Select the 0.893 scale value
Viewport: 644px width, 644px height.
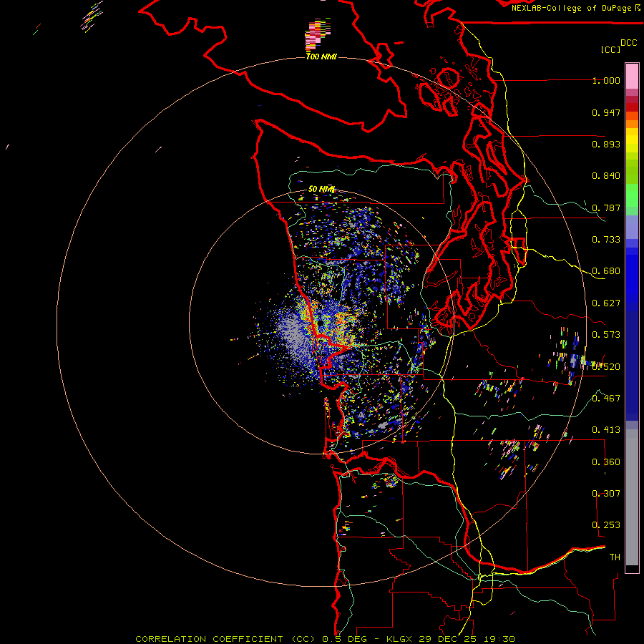point(606,144)
